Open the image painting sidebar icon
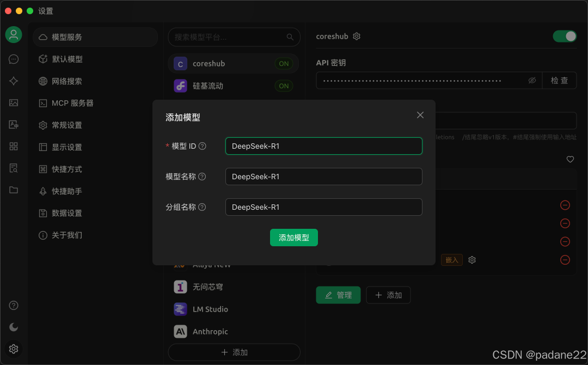Screen dimensions: 588x365 point(14,103)
